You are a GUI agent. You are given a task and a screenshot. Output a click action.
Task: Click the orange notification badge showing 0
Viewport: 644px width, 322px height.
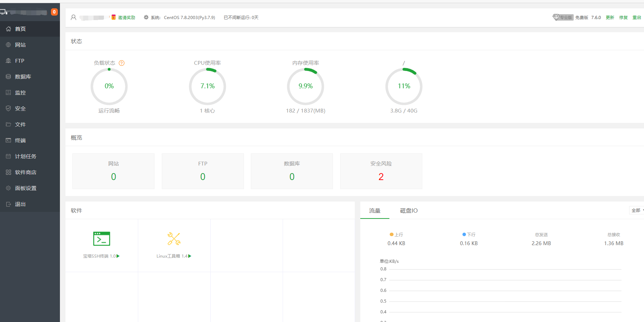click(x=54, y=12)
